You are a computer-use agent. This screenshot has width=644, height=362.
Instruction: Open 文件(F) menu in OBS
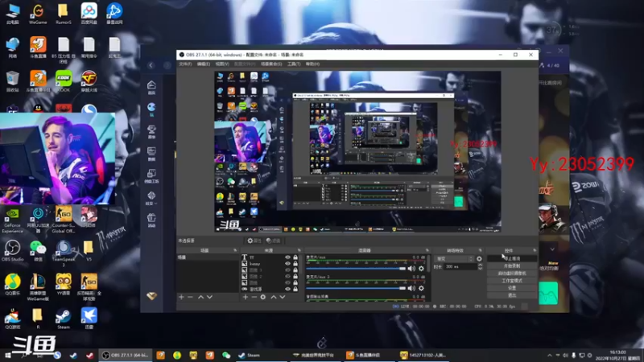click(x=185, y=64)
